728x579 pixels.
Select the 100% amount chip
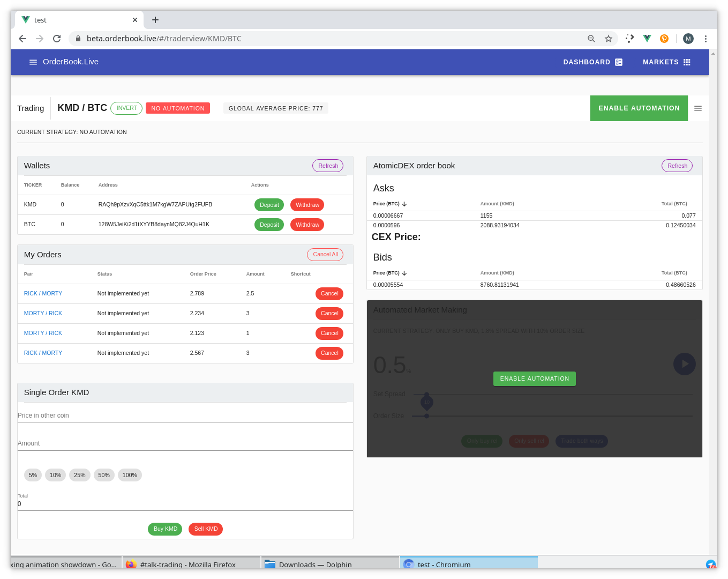[x=130, y=475]
